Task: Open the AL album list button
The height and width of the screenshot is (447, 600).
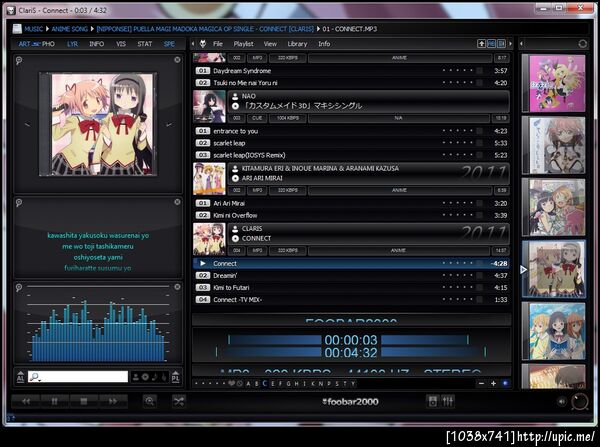Action: [x=20, y=377]
